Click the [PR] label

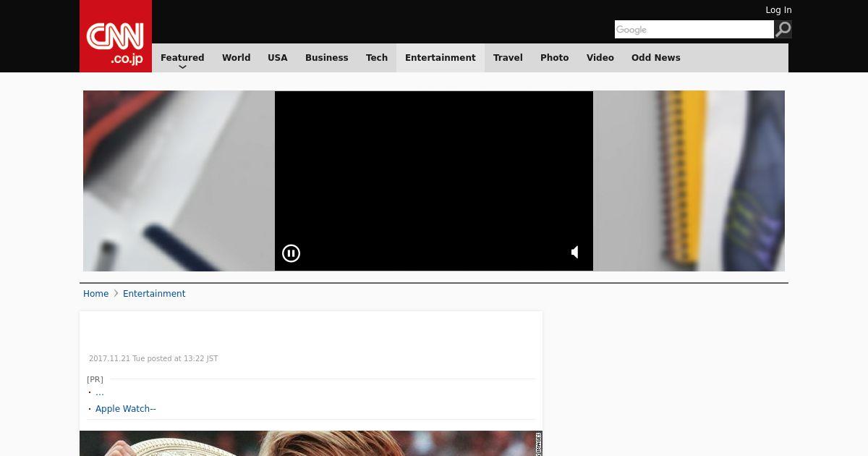point(95,379)
